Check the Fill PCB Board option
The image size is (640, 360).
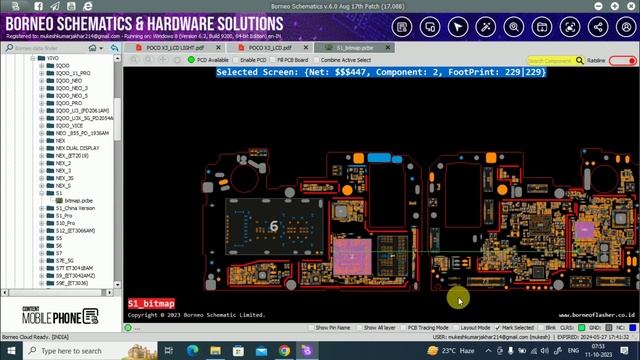pyautogui.click(x=273, y=60)
